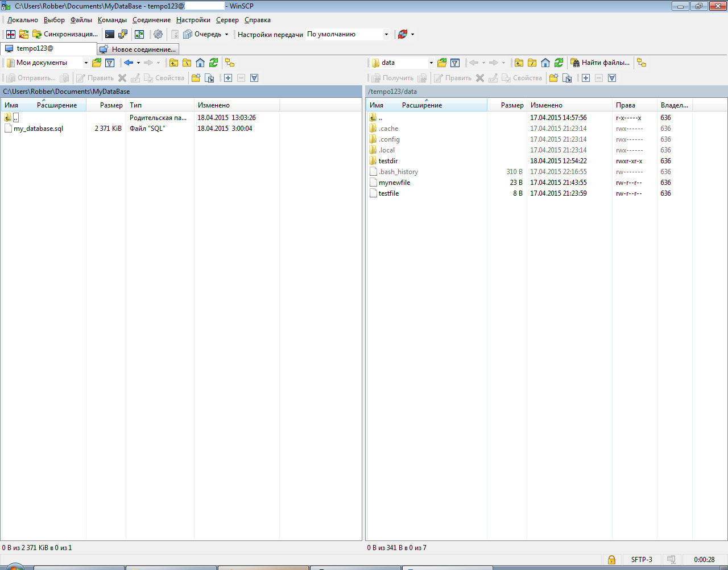Go to home directory in local panel

pyautogui.click(x=200, y=63)
